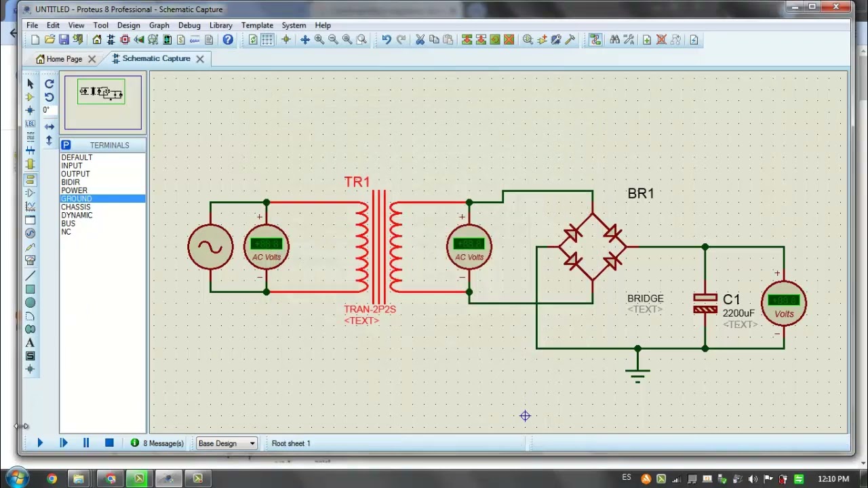The height and width of the screenshot is (488, 868).
Task: Toggle the grid display icon
Action: coord(267,40)
